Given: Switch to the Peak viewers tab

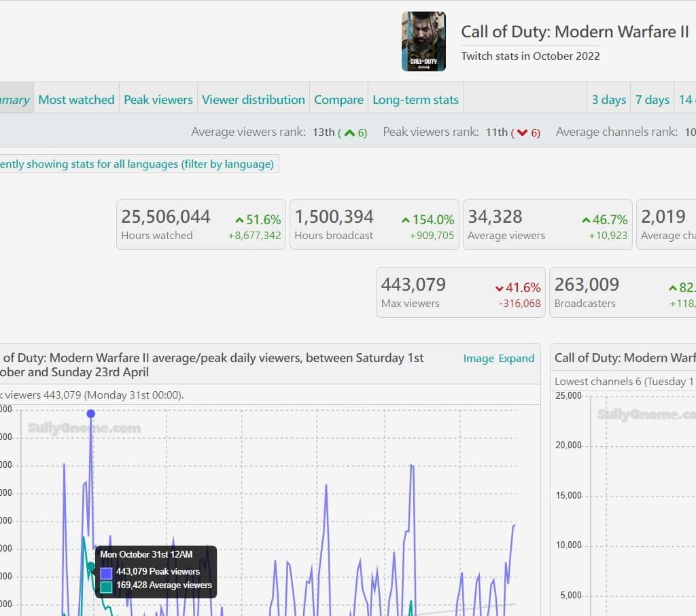Looking at the screenshot, I should [158, 100].
